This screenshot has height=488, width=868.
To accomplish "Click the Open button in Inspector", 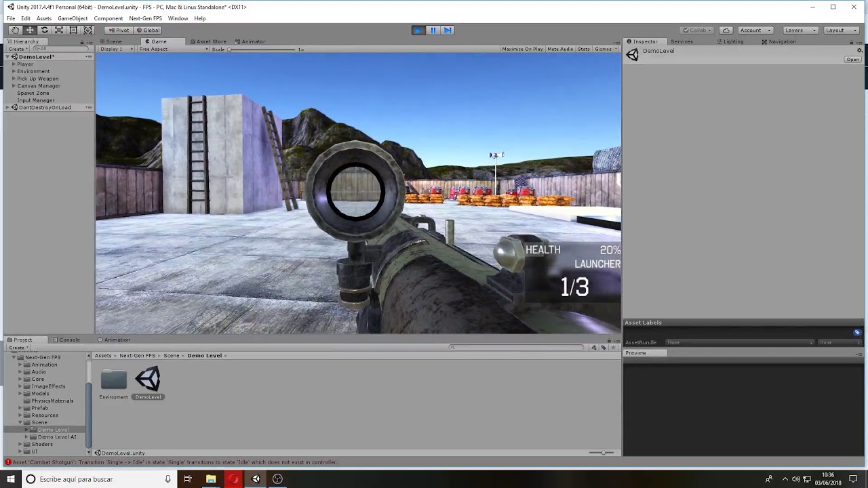I will coord(852,60).
